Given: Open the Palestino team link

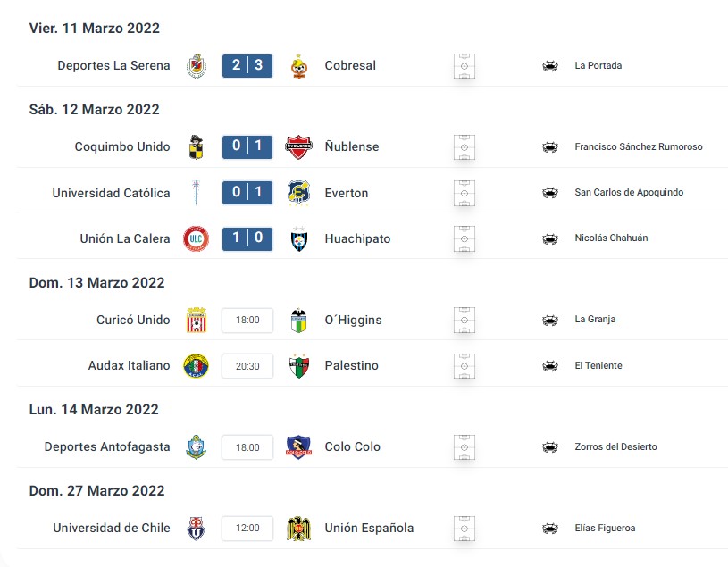Looking at the screenshot, I should click(351, 365).
